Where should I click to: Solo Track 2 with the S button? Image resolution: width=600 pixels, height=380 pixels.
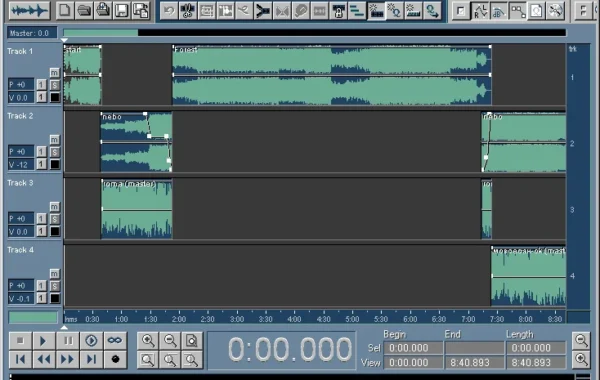(x=55, y=152)
